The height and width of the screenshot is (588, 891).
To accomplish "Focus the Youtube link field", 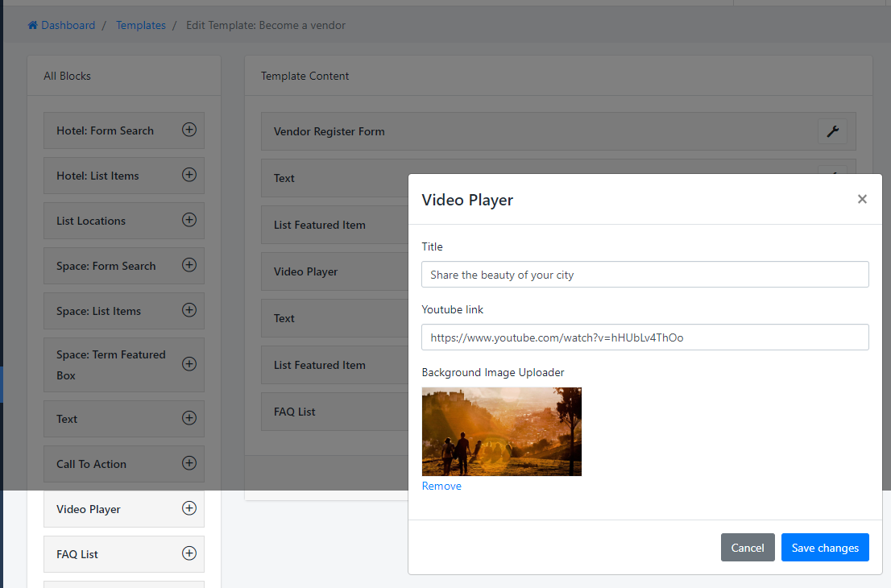I will [644, 337].
